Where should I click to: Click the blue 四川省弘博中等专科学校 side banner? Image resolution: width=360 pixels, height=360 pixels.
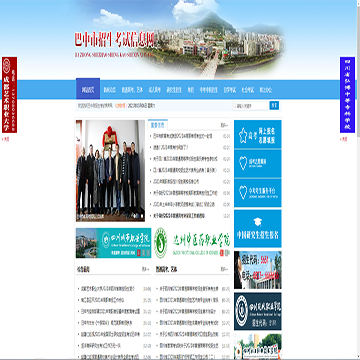point(347,95)
